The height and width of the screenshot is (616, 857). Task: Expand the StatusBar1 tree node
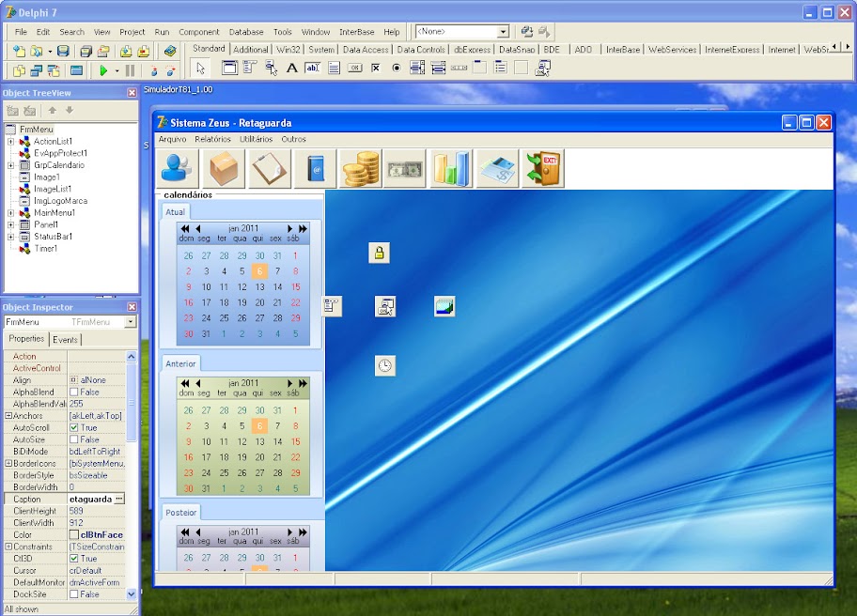(10, 237)
